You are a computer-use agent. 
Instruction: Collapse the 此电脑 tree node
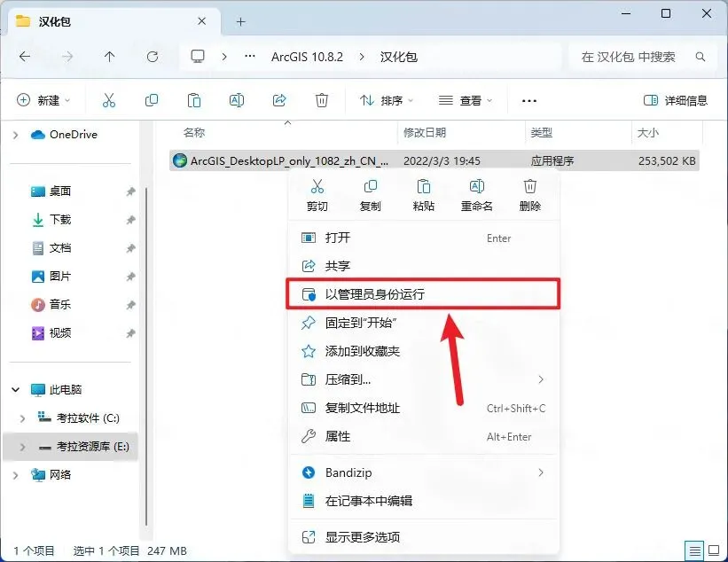(x=16, y=390)
